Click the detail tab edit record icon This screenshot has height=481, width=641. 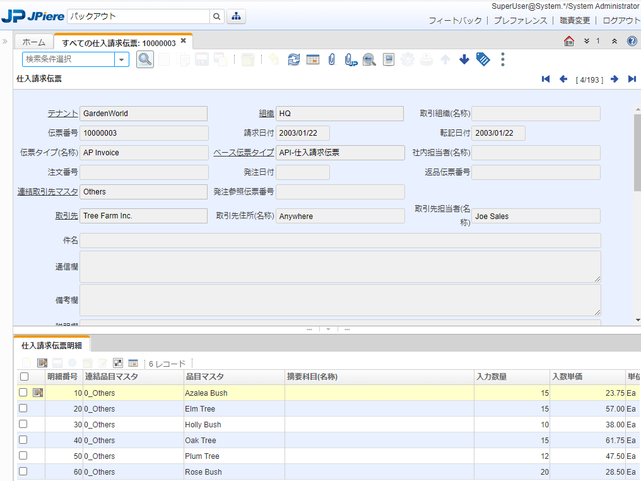point(42,363)
